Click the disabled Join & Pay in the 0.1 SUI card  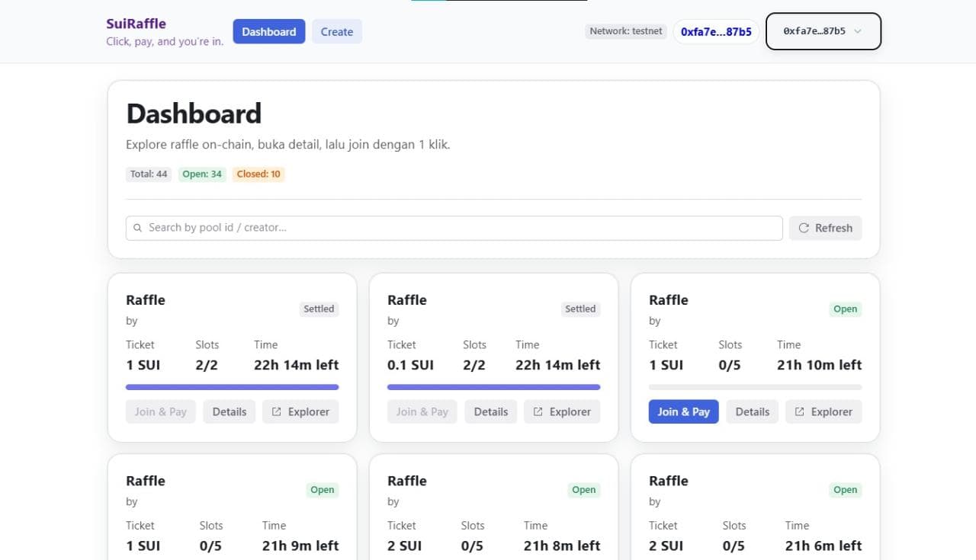pos(422,411)
